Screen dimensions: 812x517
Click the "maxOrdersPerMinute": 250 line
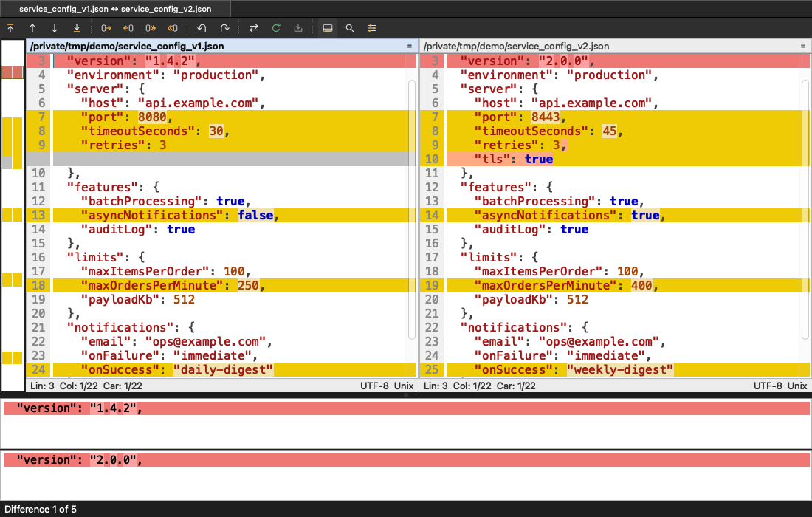coord(235,285)
